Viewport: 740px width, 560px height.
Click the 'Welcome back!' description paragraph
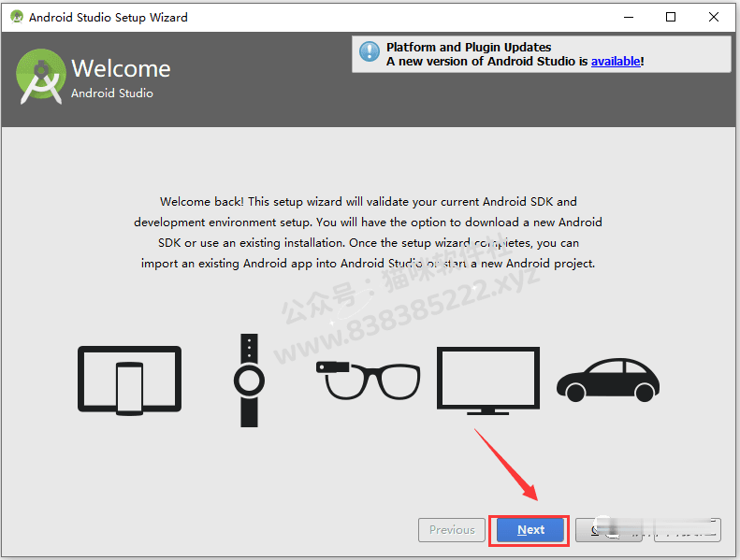pyautogui.click(x=368, y=233)
